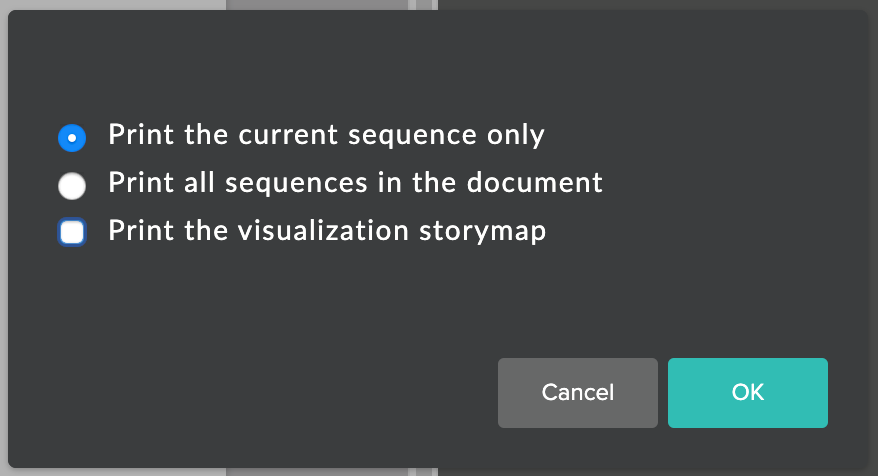Click the word 'sequences' in the second option
Viewport: 878px width, 476px height.
[296, 184]
